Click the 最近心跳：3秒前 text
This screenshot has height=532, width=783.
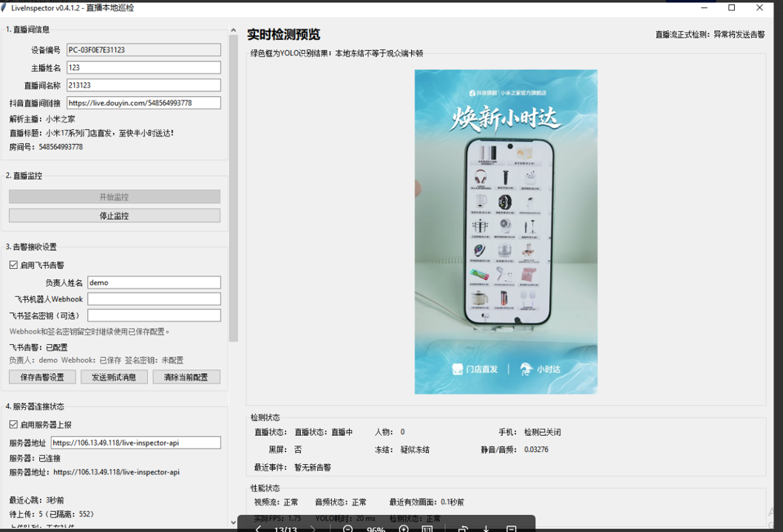pos(36,500)
